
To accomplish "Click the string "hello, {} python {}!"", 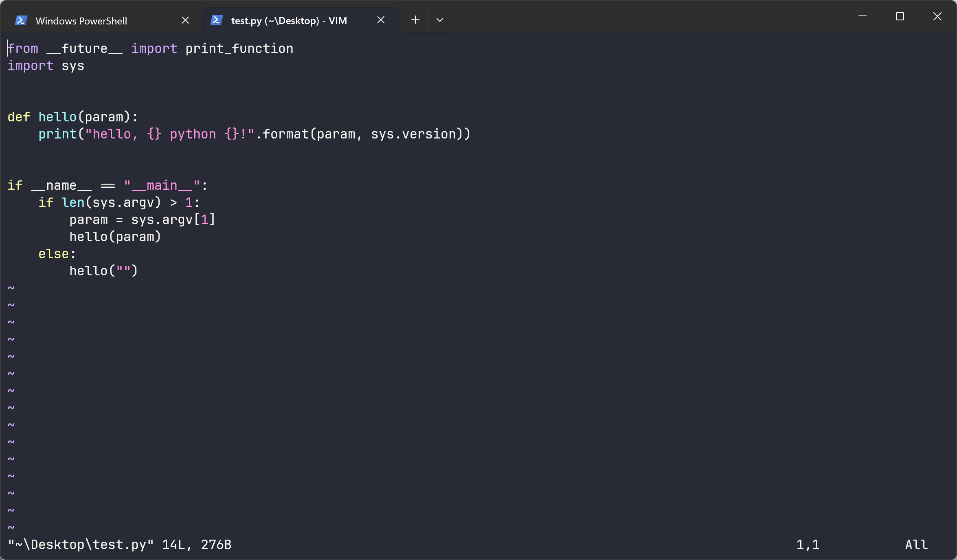I will click(x=169, y=134).
